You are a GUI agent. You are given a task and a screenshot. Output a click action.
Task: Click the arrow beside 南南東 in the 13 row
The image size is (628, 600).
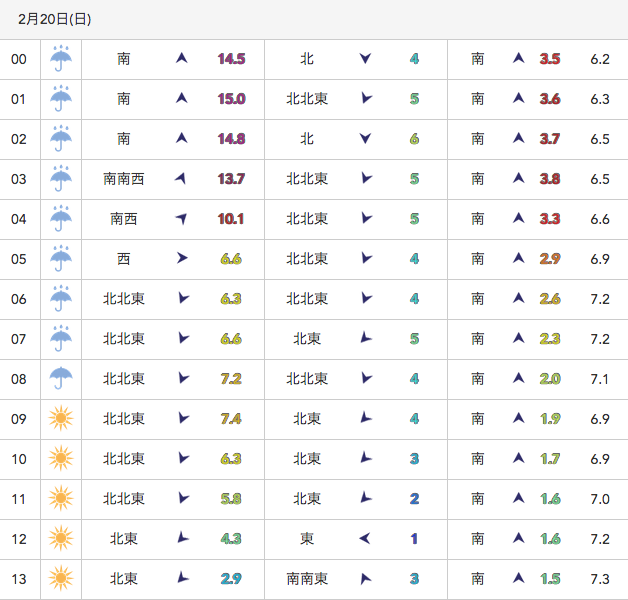click(365, 579)
